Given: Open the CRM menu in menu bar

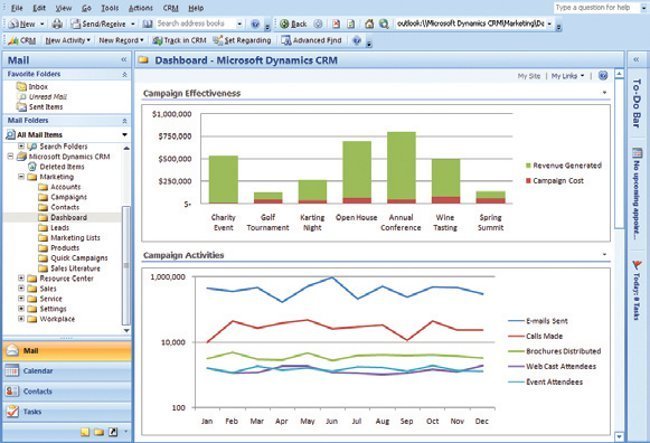Looking at the screenshot, I should click(171, 7).
